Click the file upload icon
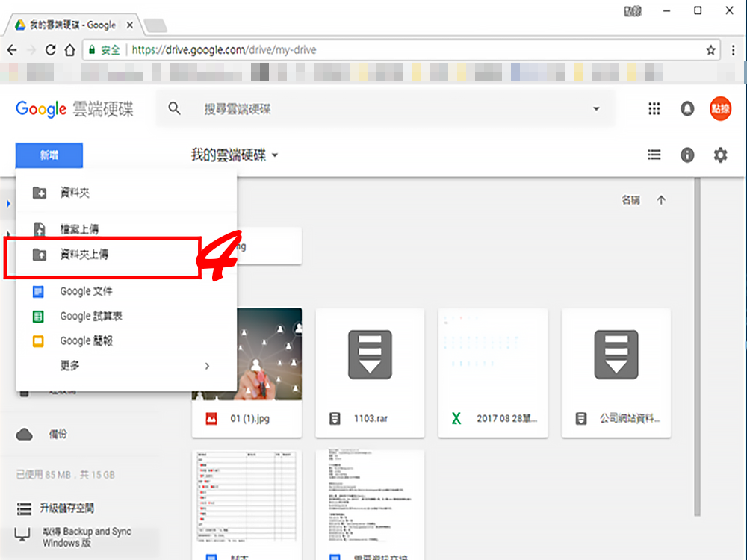Viewport: 747px width, 560px height. pyautogui.click(x=40, y=229)
